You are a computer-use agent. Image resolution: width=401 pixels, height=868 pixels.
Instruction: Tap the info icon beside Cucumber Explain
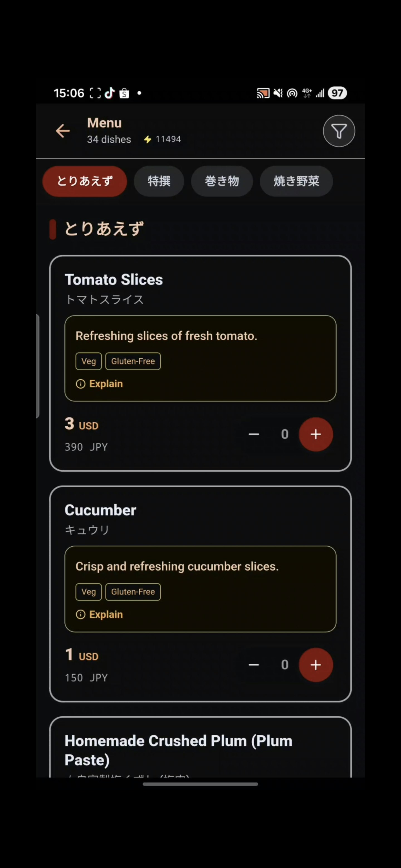(81, 614)
